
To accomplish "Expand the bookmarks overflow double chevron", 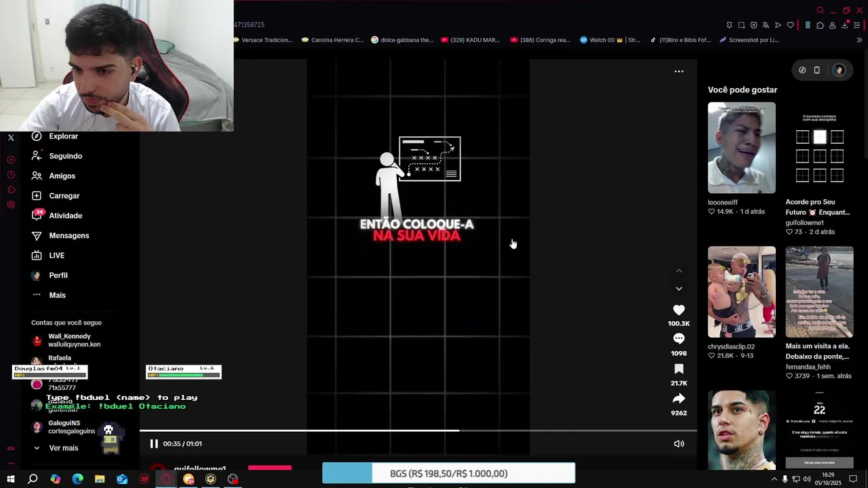I will tap(859, 40).
